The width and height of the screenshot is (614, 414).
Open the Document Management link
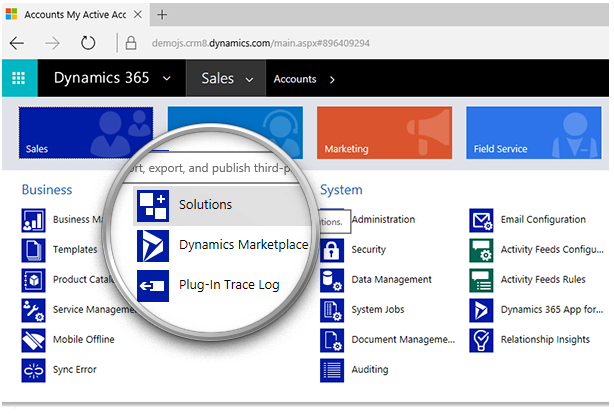403,340
